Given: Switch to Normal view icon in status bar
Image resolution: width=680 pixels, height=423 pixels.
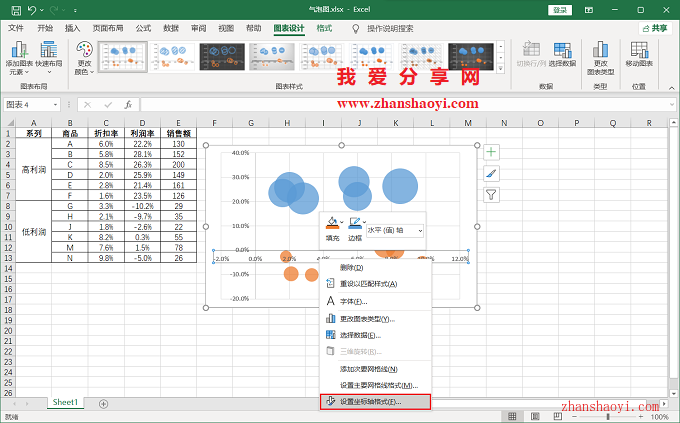Looking at the screenshot, I should click(512, 416).
